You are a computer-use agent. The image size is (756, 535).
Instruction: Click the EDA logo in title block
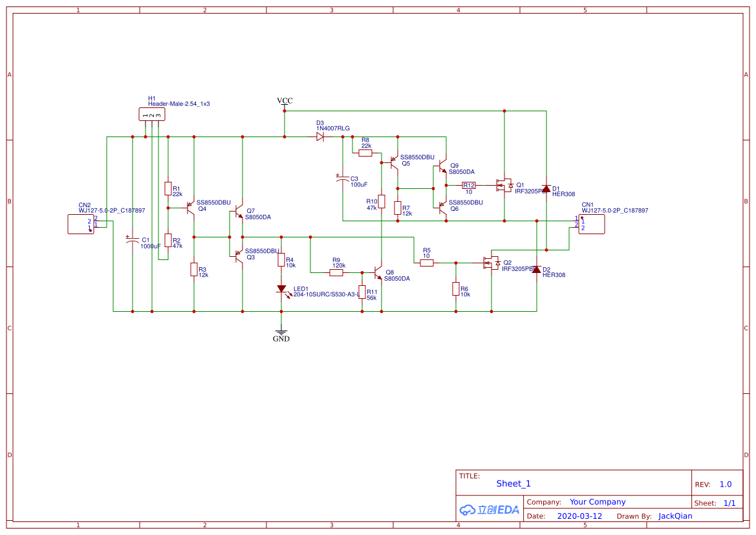(490, 510)
